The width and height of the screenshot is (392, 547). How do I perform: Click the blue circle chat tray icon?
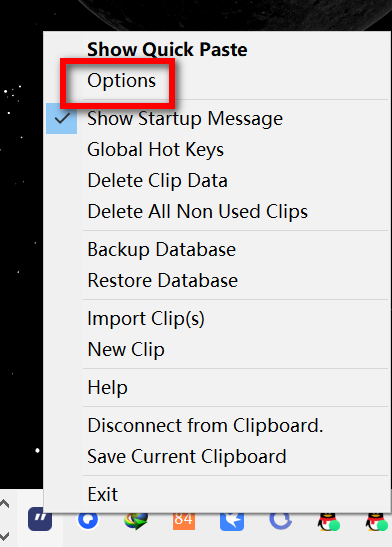tap(88, 520)
